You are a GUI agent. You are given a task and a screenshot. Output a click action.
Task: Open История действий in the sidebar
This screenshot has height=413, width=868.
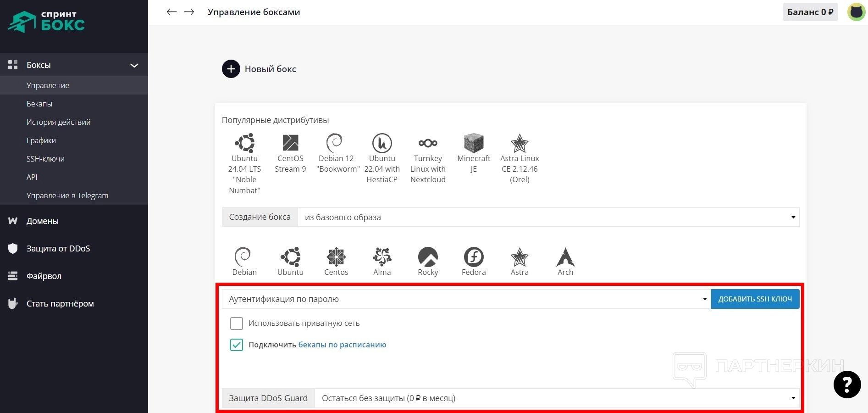click(x=58, y=122)
